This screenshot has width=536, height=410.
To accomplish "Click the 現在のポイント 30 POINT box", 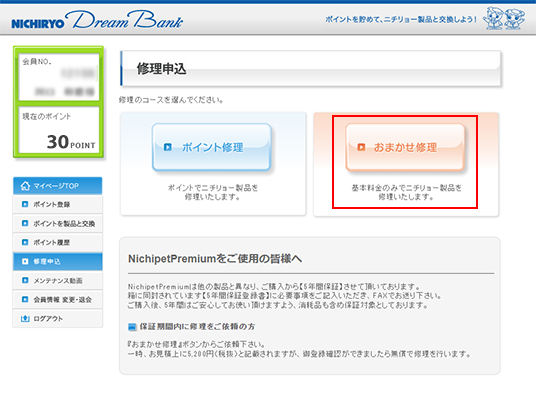I will click(x=59, y=130).
